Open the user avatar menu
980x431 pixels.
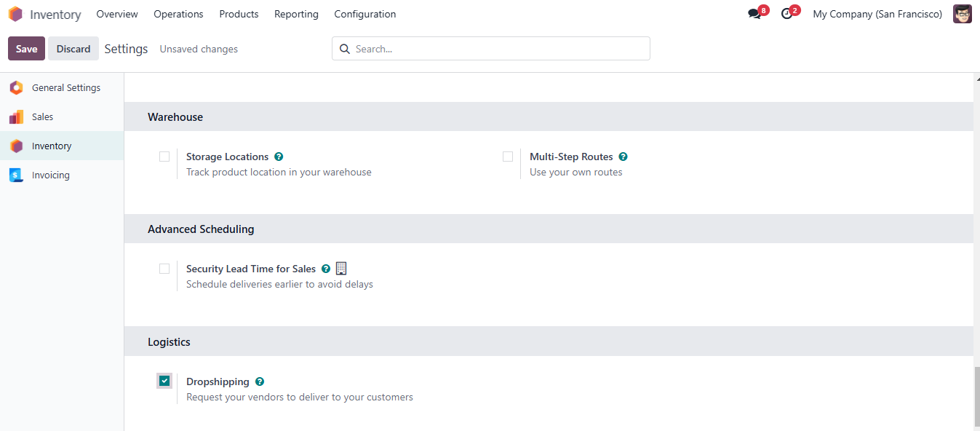click(962, 14)
